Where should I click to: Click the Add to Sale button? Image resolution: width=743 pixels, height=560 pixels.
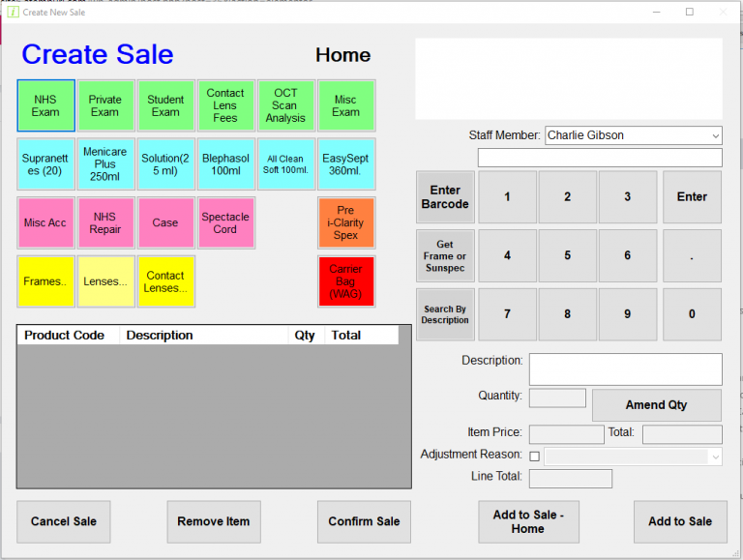click(x=680, y=521)
